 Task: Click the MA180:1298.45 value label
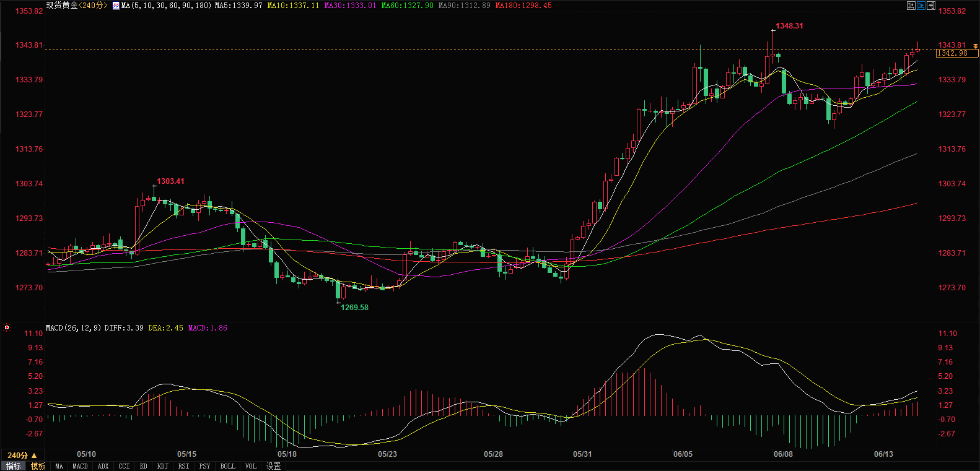[x=524, y=6]
